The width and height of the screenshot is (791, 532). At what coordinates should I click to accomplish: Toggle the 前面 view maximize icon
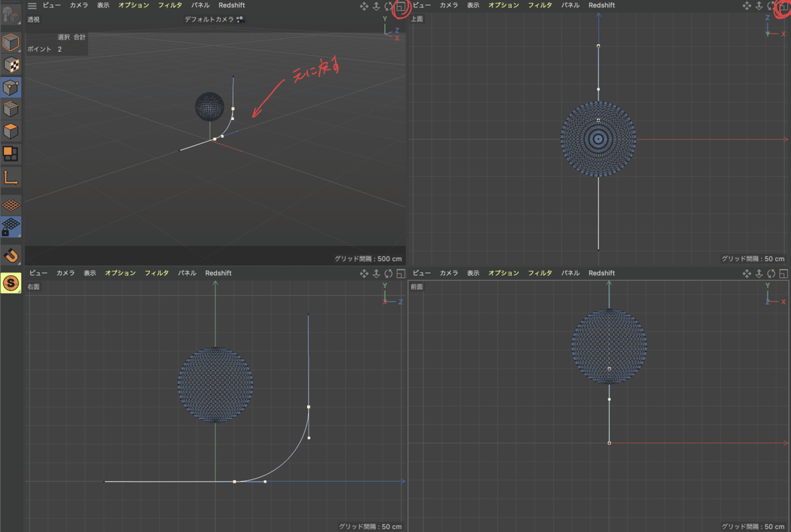[x=784, y=273]
